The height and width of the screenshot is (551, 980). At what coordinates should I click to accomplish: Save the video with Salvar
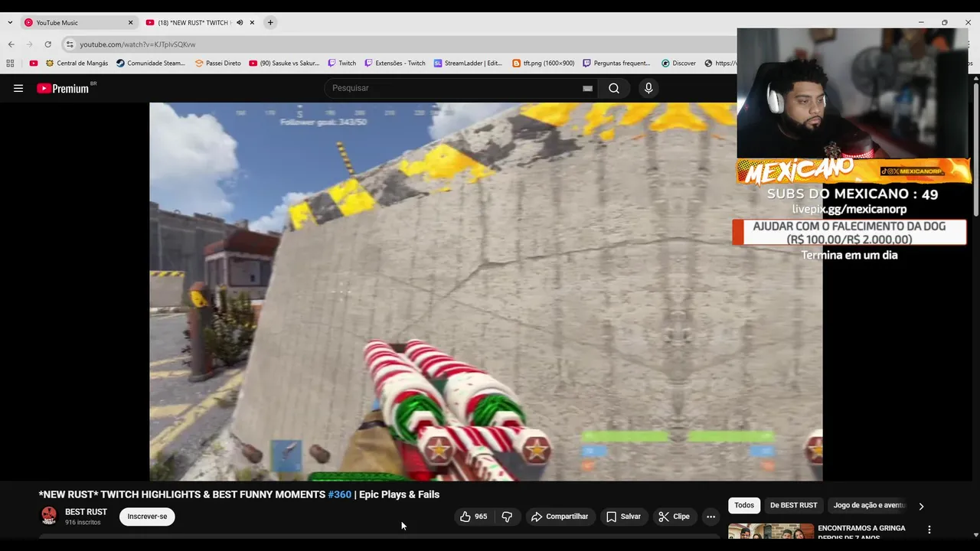(x=624, y=517)
